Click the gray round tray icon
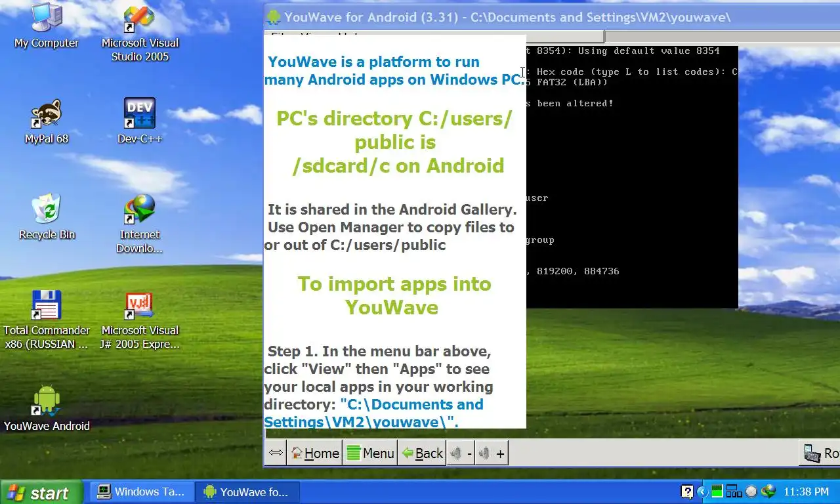This screenshot has height=504, width=840. point(751,492)
